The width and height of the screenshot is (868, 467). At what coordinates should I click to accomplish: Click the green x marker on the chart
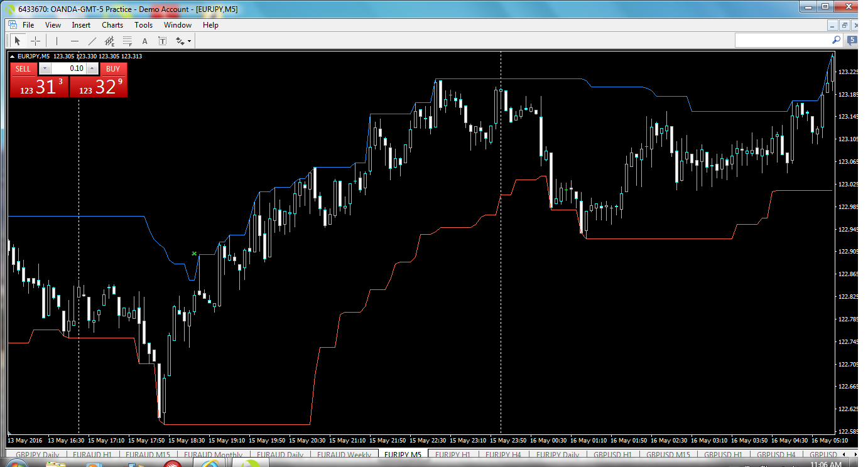tap(194, 254)
